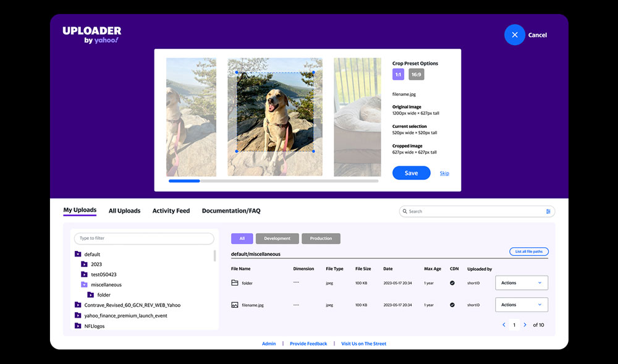Click the folder icon in folder row
The image size is (618, 364).
(234, 283)
